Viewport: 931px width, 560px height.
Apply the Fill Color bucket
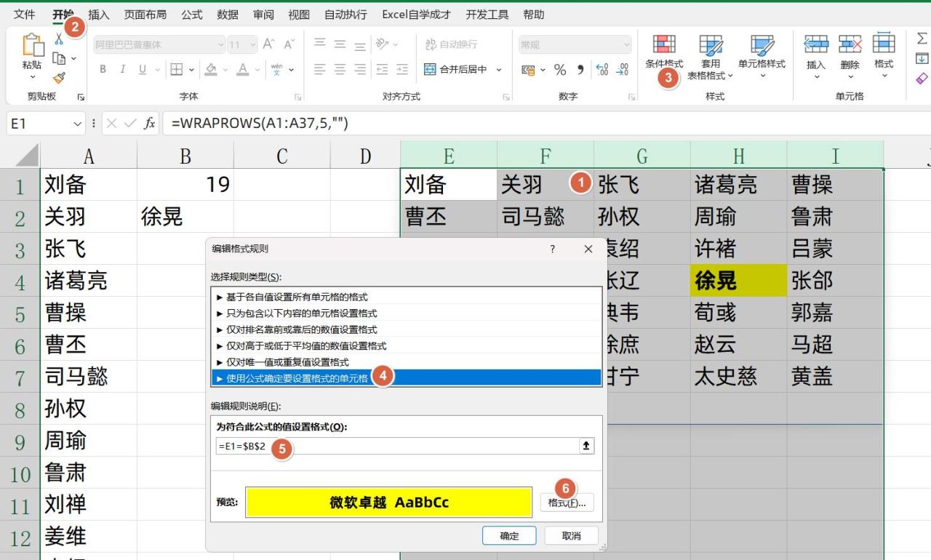tap(211, 70)
